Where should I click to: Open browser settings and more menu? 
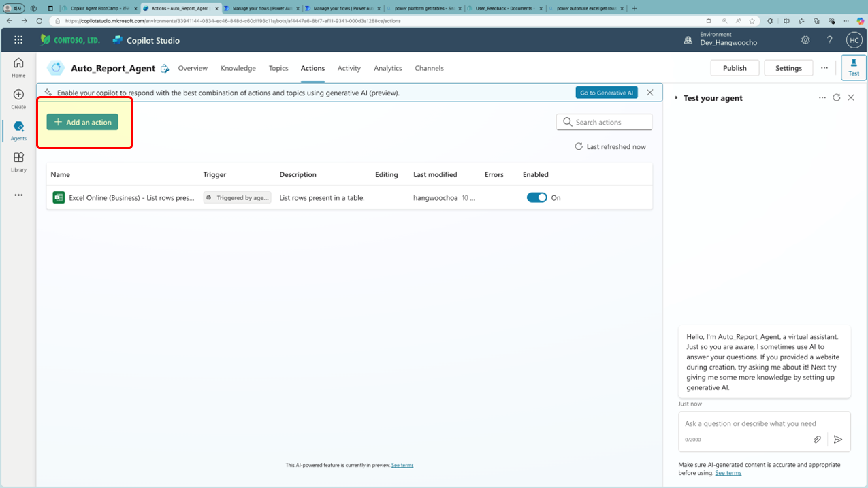846,21
